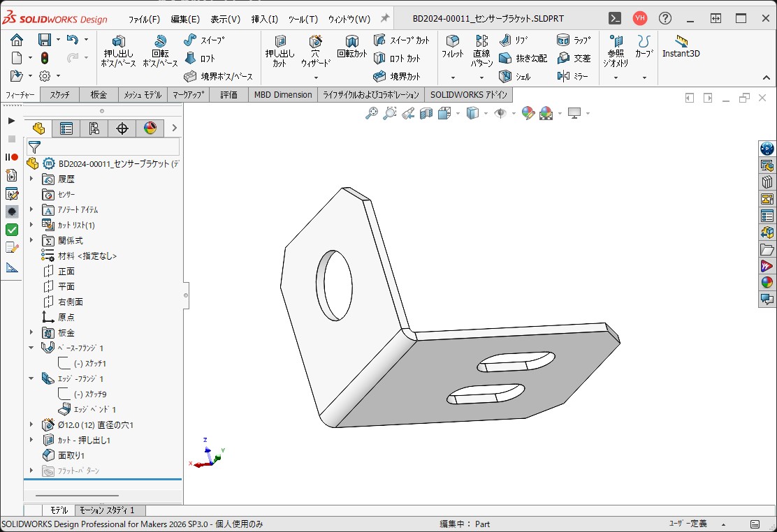
Task: Open the ファイル(F) menu
Action: [x=144, y=19]
